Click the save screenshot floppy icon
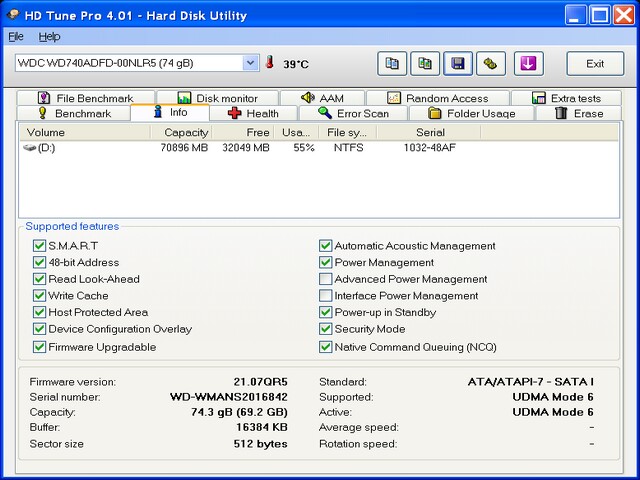The image size is (640, 480). [x=458, y=64]
